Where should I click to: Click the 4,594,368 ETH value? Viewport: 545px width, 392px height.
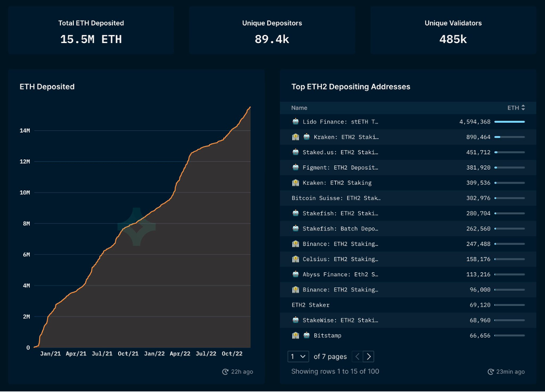[475, 122]
